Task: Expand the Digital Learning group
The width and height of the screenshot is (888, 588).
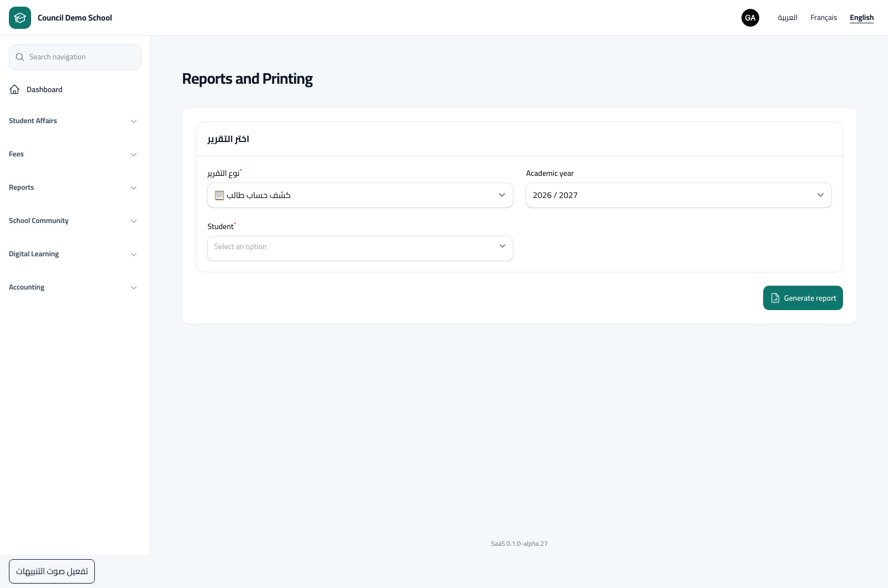Action: [73, 254]
